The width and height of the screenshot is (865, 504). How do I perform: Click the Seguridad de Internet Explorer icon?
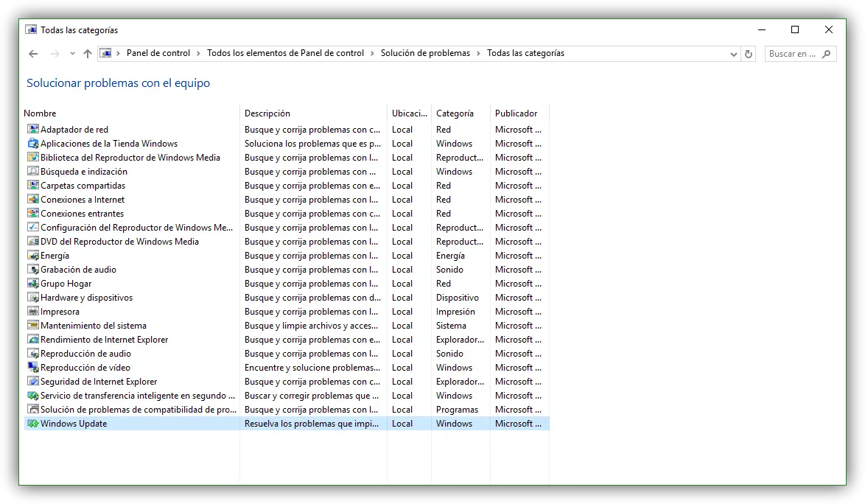pyautogui.click(x=33, y=382)
